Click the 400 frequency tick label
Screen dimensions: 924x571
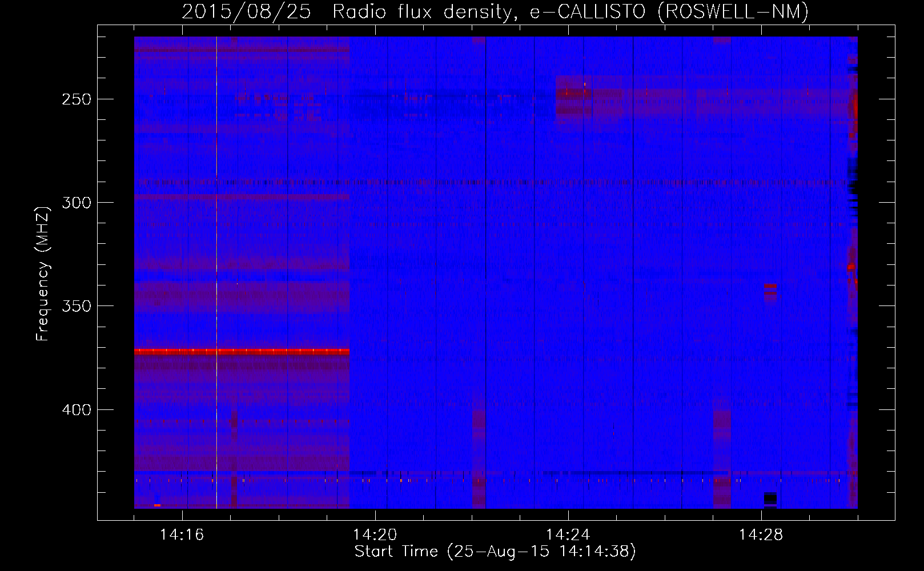click(x=77, y=410)
